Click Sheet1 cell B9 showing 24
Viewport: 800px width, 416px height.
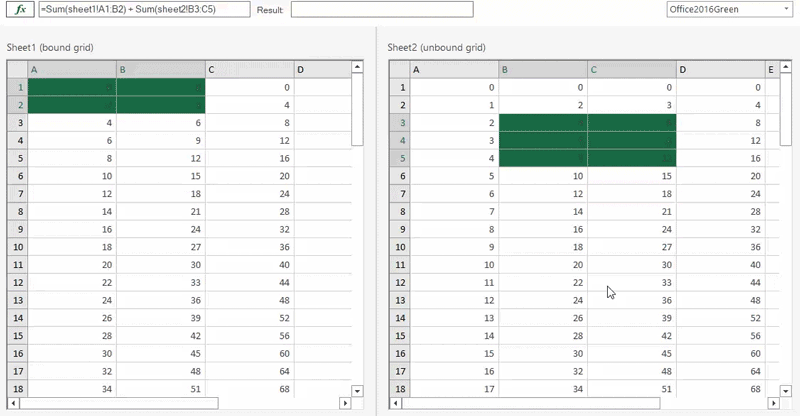click(161, 230)
